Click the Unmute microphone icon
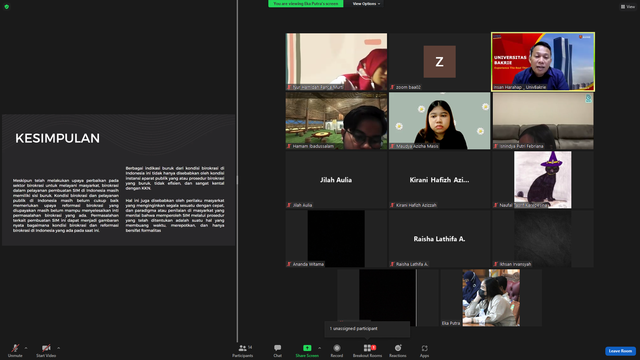This screenshot has height=360, width=640. point(15,348)
